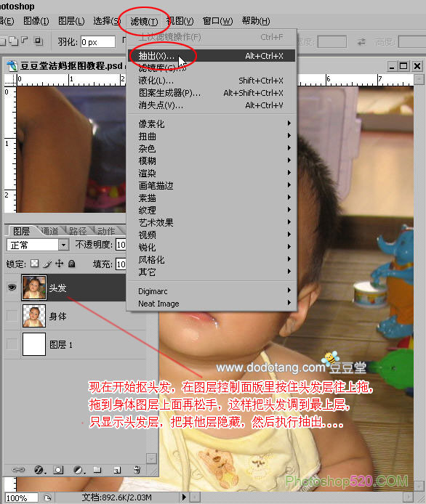Click the status bar document icon

click(47, 497)
